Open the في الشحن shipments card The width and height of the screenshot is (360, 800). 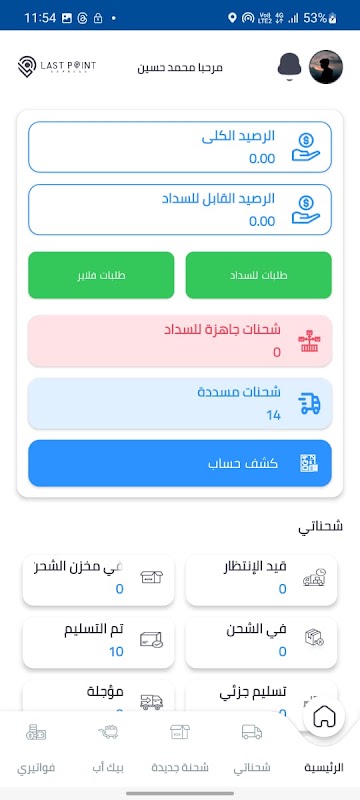(x=261, y=643)
